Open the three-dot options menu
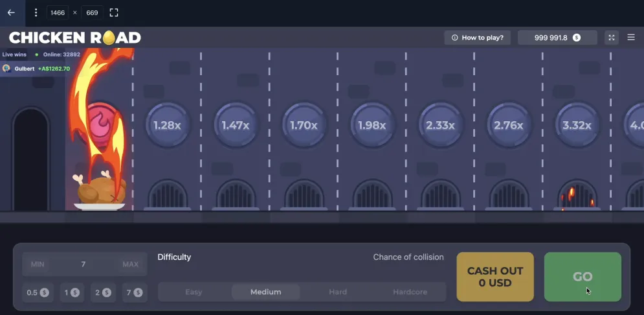644x315 pixels. click(36, 13)
